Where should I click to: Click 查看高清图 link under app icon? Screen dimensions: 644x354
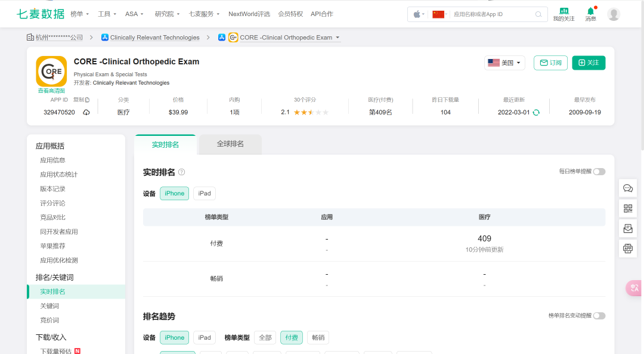point(51,91)
